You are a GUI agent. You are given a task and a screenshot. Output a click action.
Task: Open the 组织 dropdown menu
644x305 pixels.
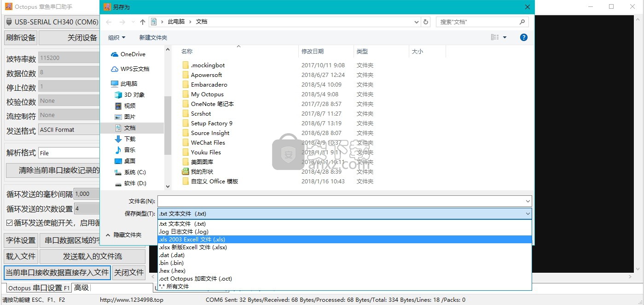pos(116,38)
